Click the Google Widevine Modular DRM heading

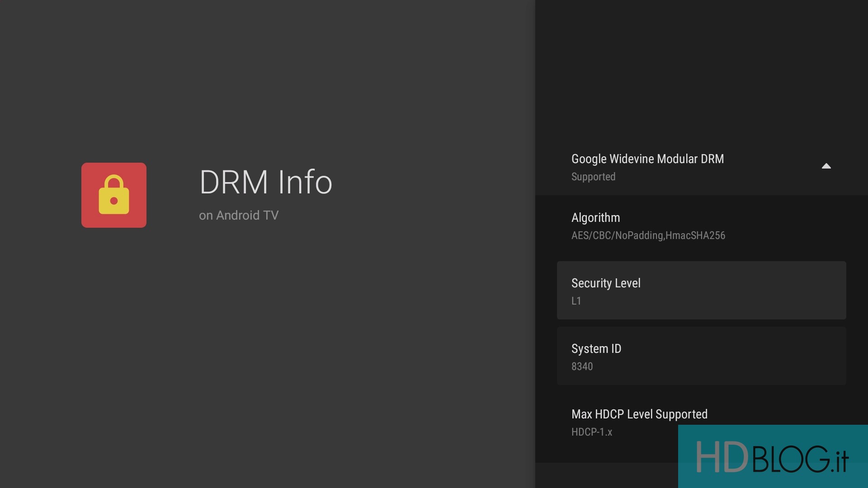(x=647, y=159)
